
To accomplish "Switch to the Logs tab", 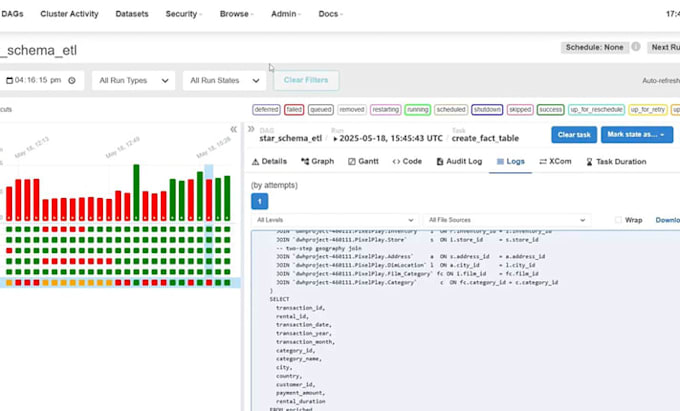I will 510,162.
